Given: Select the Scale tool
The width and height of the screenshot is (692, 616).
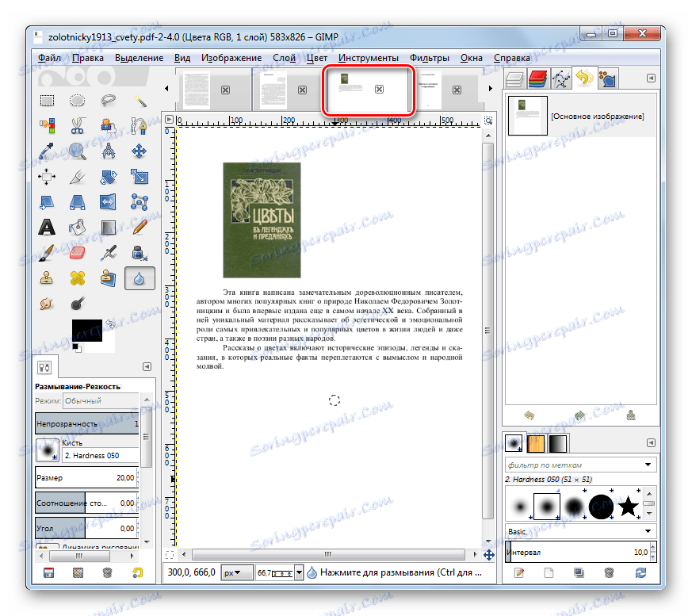Looking at the screenshot, I should coord(140,177).
